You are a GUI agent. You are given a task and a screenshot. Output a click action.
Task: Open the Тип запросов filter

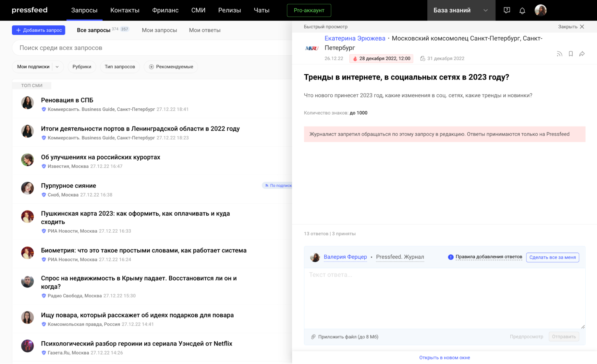[120, 67]
